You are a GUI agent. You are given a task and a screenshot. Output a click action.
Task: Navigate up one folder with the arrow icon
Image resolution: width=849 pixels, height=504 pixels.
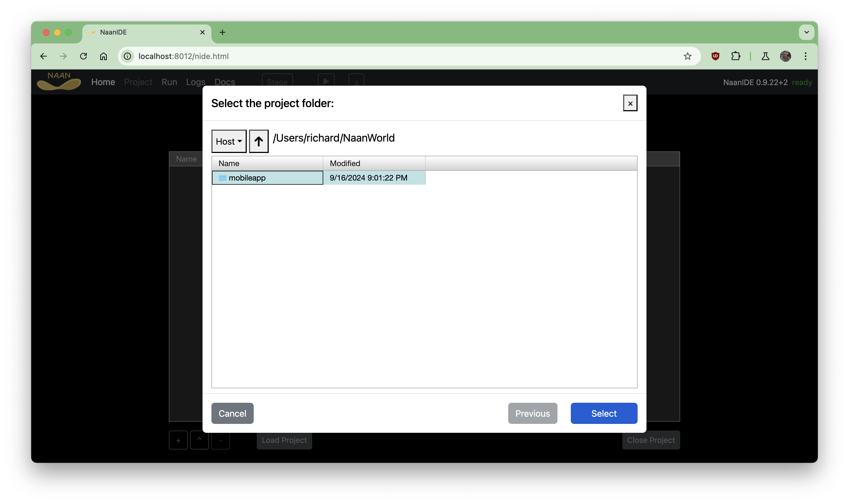click(258, 141)
